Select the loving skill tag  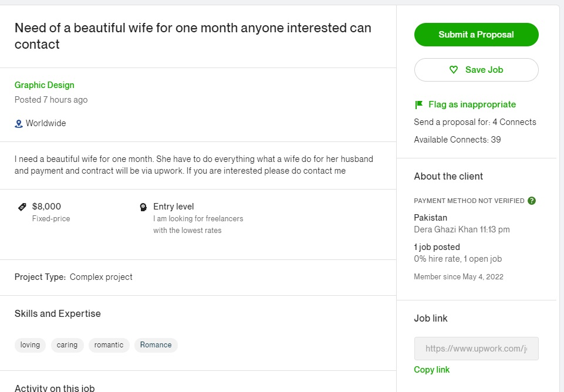point(30,345)
